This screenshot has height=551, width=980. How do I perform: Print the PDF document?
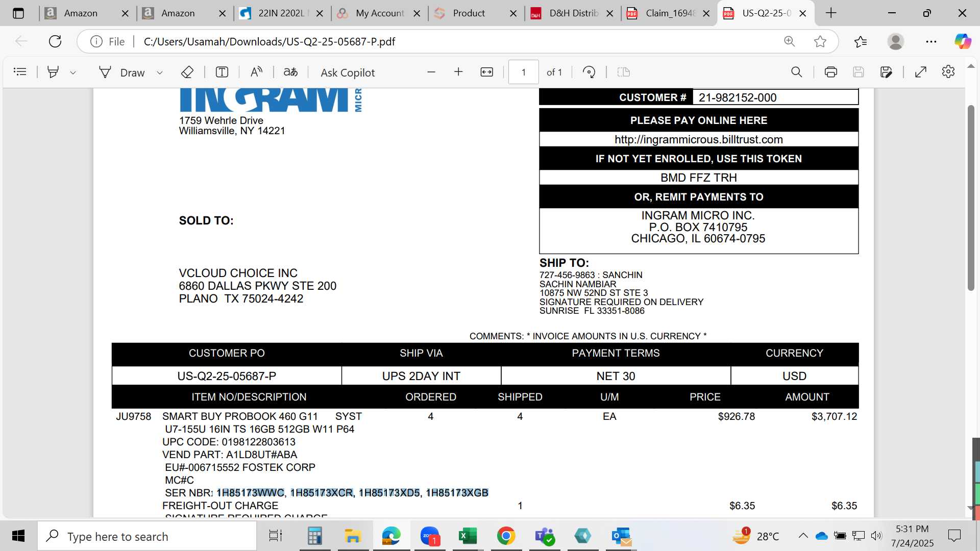point(831,72)
